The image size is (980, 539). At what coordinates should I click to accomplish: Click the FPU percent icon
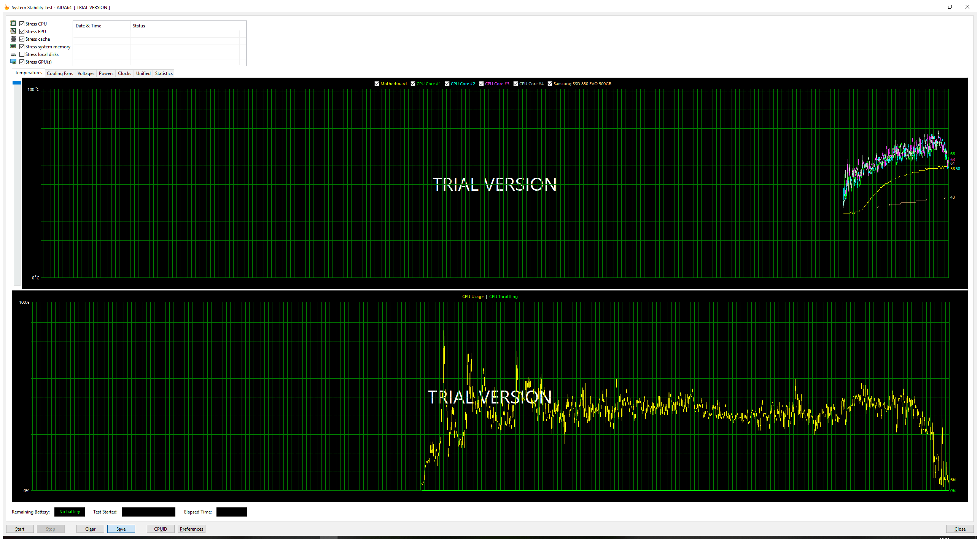tap(13, 31)
